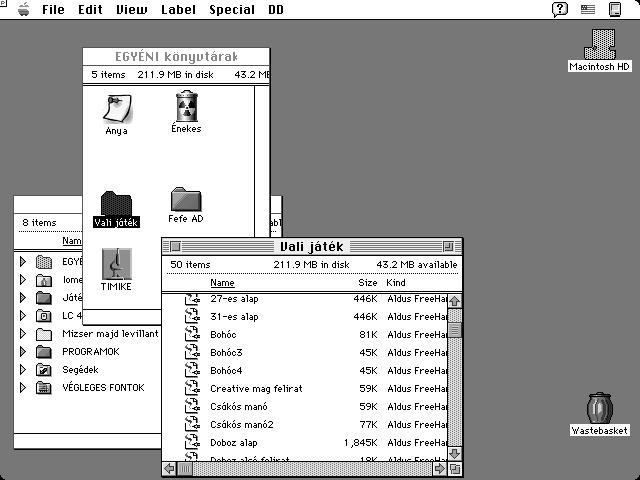Screen dimensions: 640x480
Task: Click the PROGRAMOK folder icon
Action: (x=44, y=352)
